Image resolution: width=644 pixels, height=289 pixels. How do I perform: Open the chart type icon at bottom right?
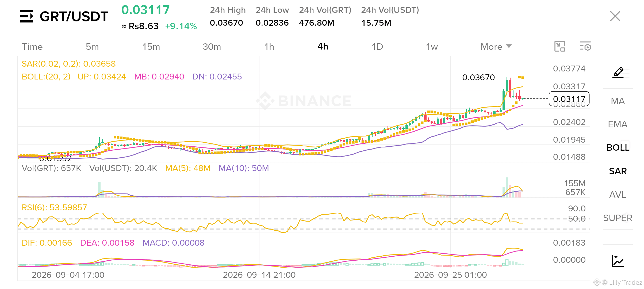click(x=618, y=261)
